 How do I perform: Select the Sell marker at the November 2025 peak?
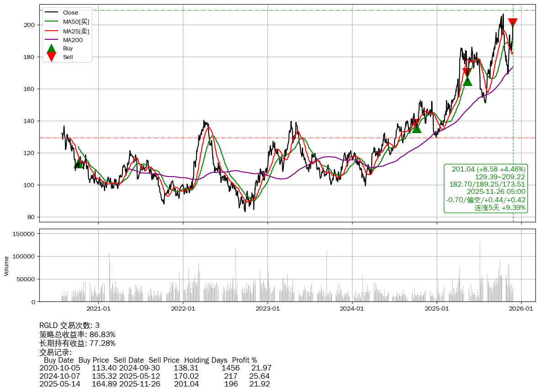[513, 23]
